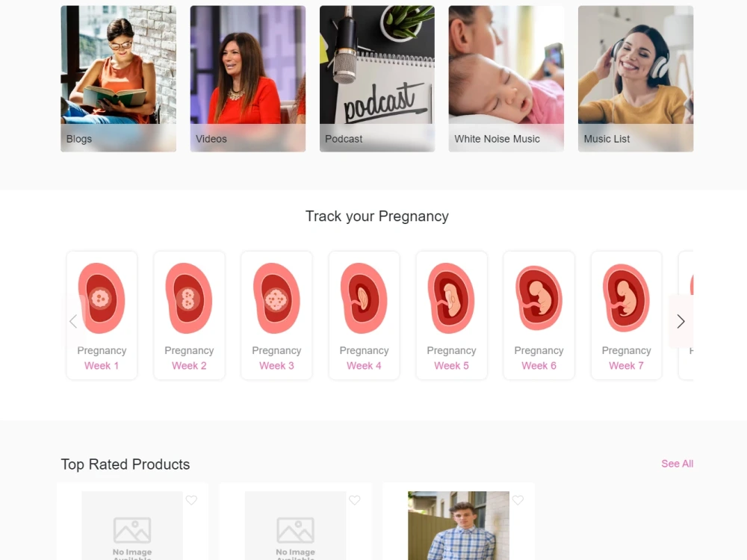Screen dimensions: 747x560
Task: Open White Noise Music card
Action: (x=506, y=78)
